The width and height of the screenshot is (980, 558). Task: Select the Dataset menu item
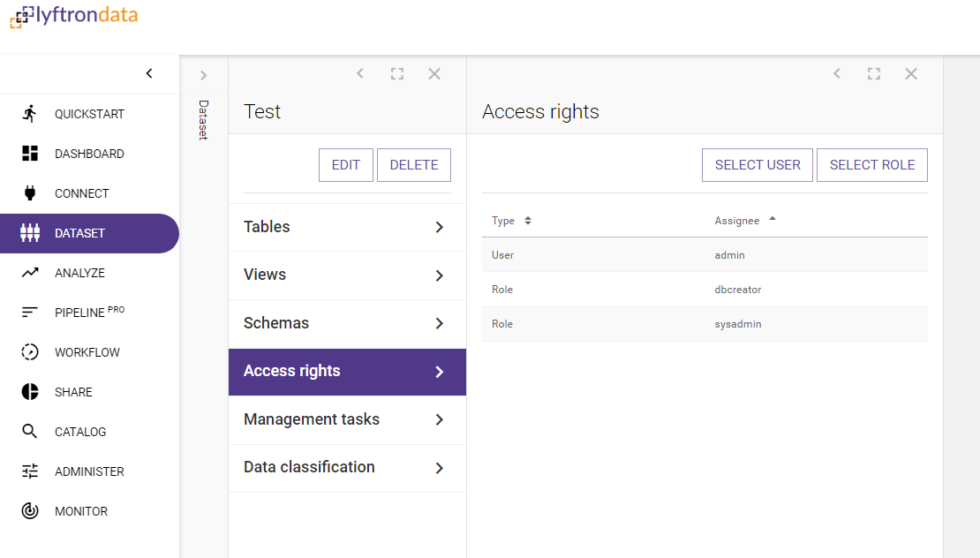click(x=89, y=233)
